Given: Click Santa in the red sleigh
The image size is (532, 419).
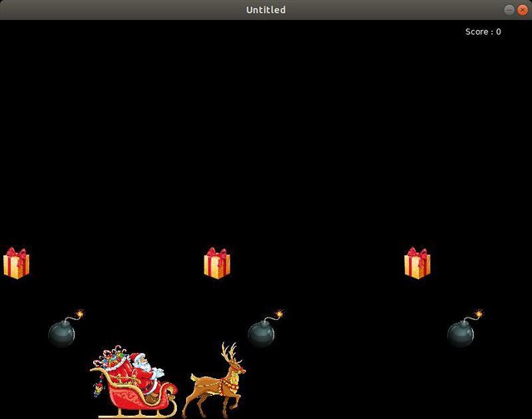Looking at the screenshot, I should (134, 382).
